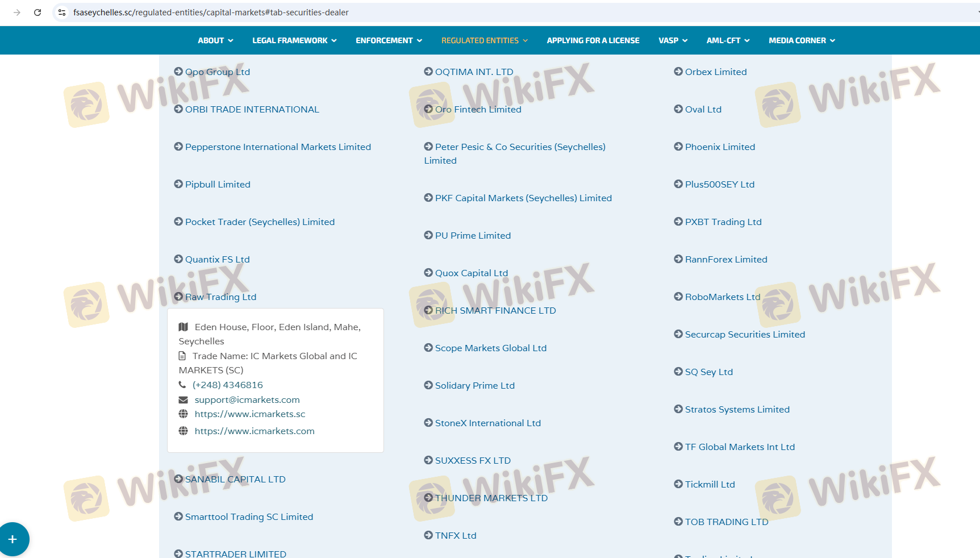Click the arrow icon beside PU Prime Limited
The width and height of the screenshot is (980, 558).
428,235
